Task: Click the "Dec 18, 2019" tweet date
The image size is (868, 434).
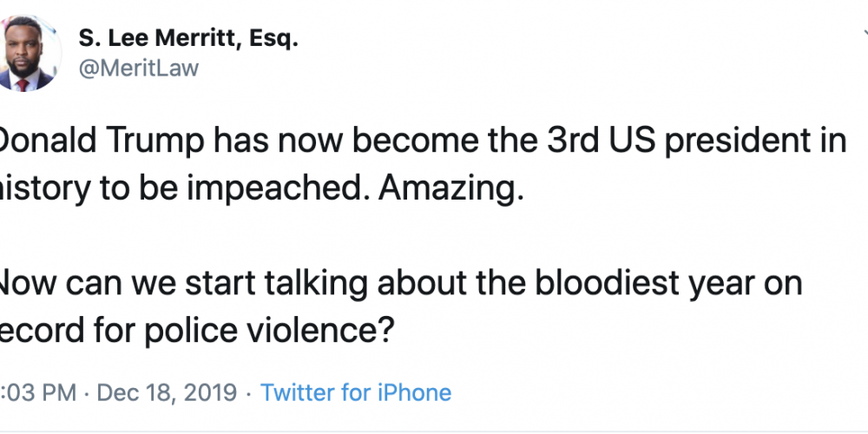Action: [167, 392]
